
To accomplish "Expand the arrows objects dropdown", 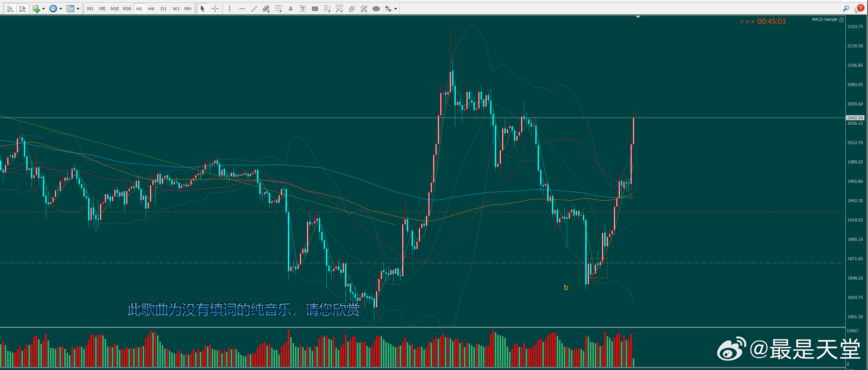I will 395,9.
